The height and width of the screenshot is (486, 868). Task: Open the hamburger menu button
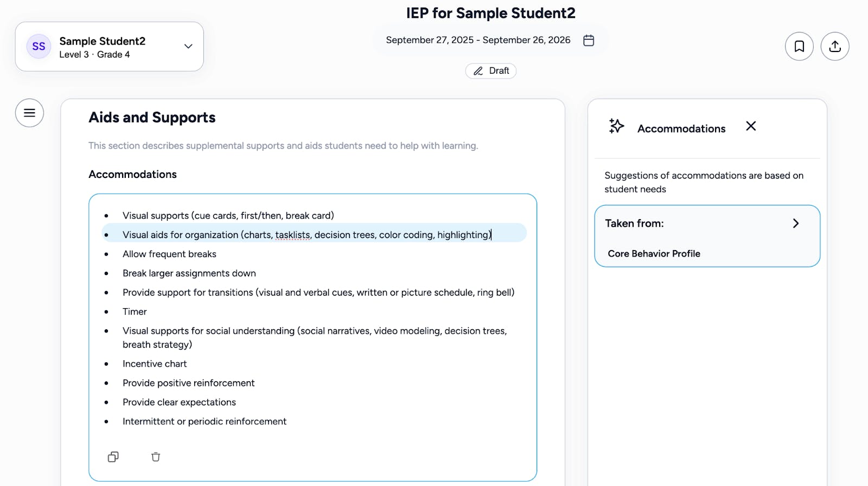pos(29,113)
